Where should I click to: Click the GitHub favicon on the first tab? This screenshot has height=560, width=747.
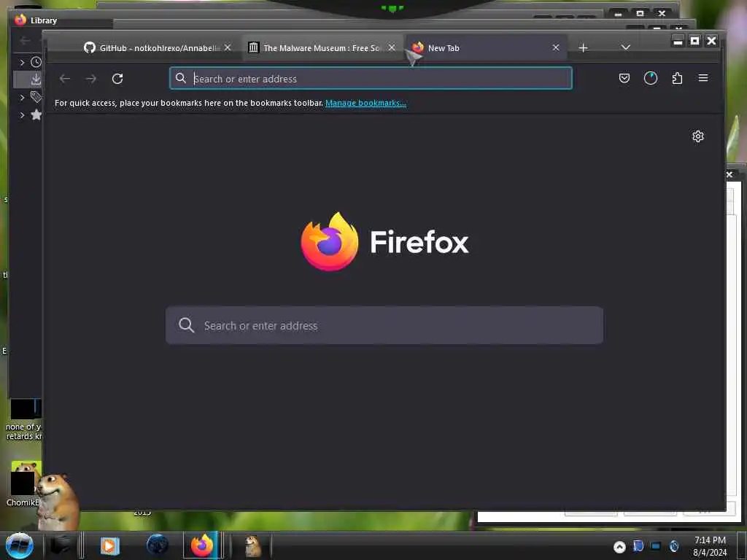click(90, 47)
